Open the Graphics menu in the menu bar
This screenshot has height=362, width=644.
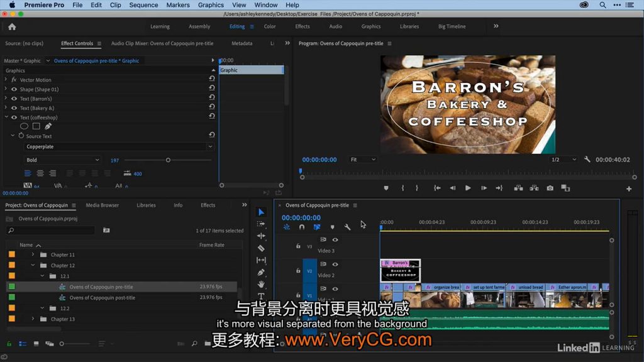point(211,5)
